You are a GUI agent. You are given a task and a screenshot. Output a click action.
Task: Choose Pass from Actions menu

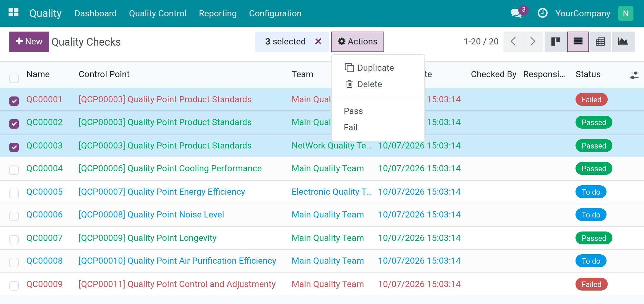point(378,111)
